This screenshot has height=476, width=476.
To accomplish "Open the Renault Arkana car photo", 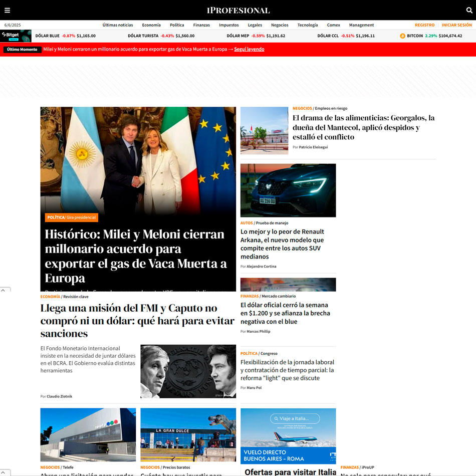I will [x=288, y=190].
